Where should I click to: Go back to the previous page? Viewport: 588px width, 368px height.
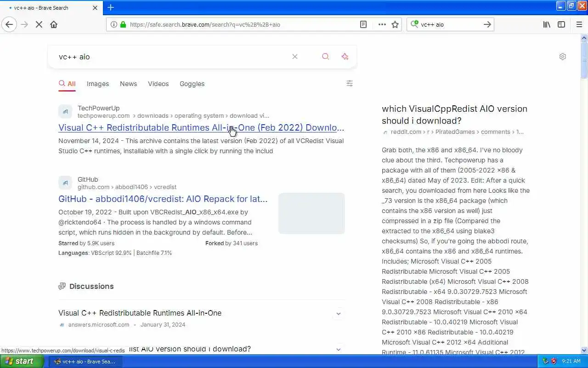9,24
